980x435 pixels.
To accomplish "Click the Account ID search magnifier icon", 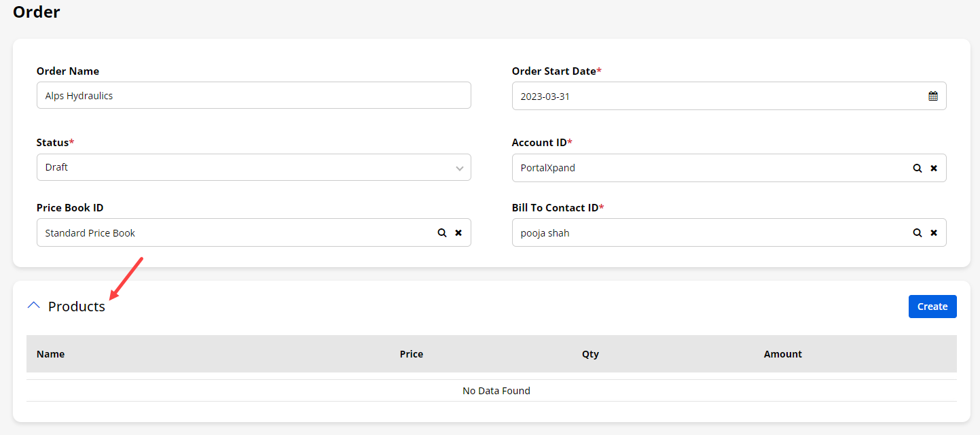I will pyautogui.click(x=917, y=168).
